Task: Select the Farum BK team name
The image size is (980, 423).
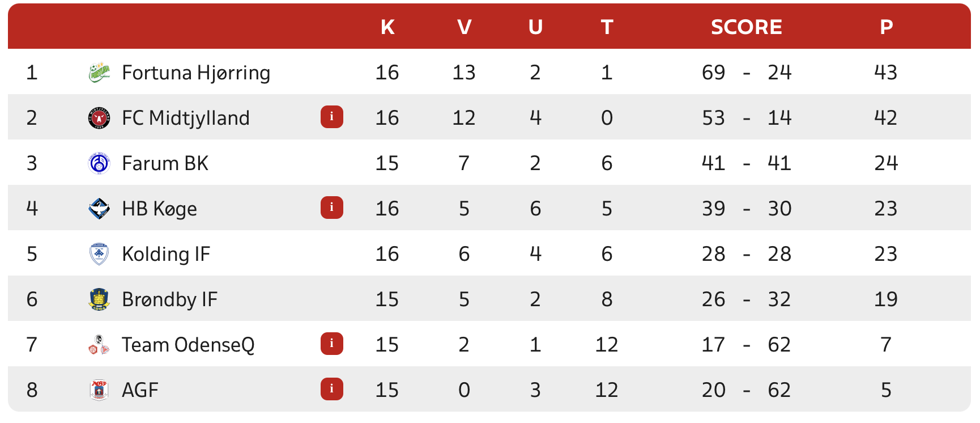Action: tap(165, 163)
